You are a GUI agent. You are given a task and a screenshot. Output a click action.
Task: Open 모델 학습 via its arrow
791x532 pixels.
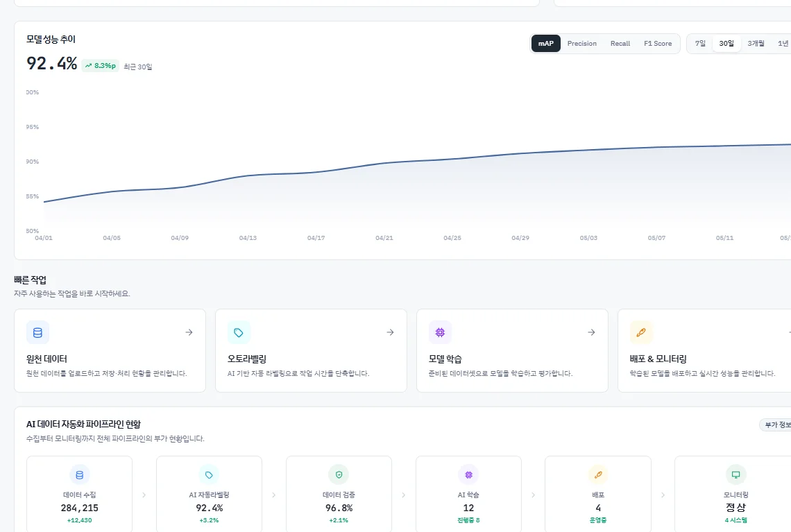[x=592, y=332]
